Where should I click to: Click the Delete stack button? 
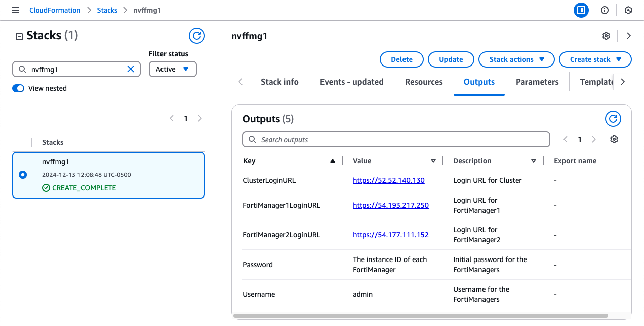(401, 59)
